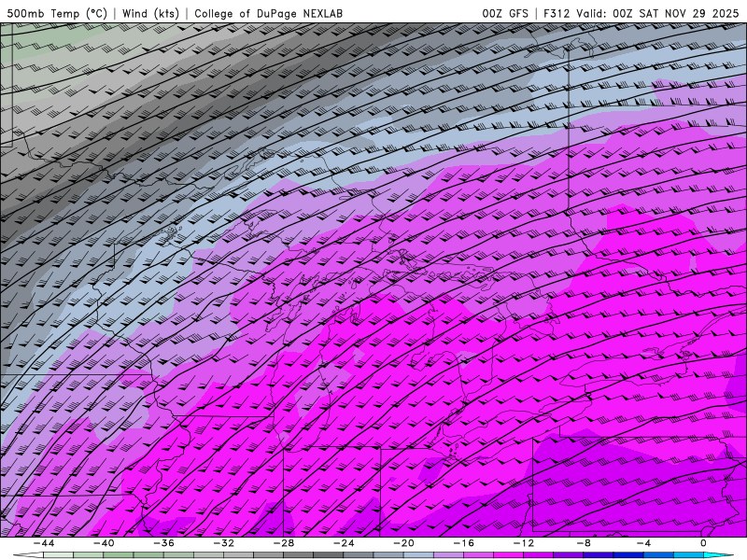Click the -36 colorbar label
This screenshot has height=560, width=747.
164,543
